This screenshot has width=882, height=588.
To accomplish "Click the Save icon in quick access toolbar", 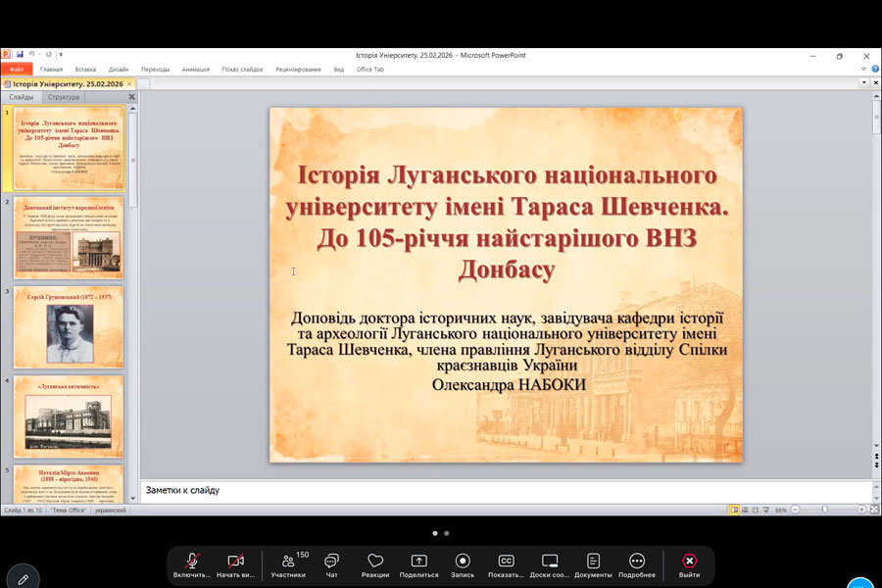I will [20, 55].
